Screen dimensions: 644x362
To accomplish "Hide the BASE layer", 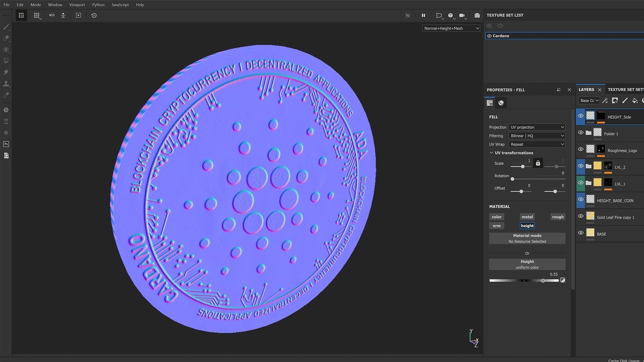I will 581,233.
